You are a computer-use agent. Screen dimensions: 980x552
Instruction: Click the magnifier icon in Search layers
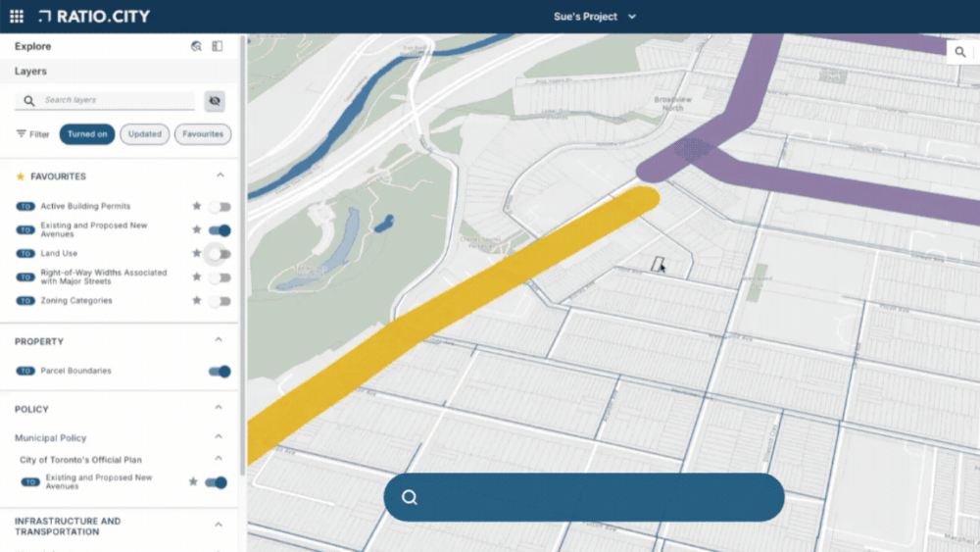28,100
